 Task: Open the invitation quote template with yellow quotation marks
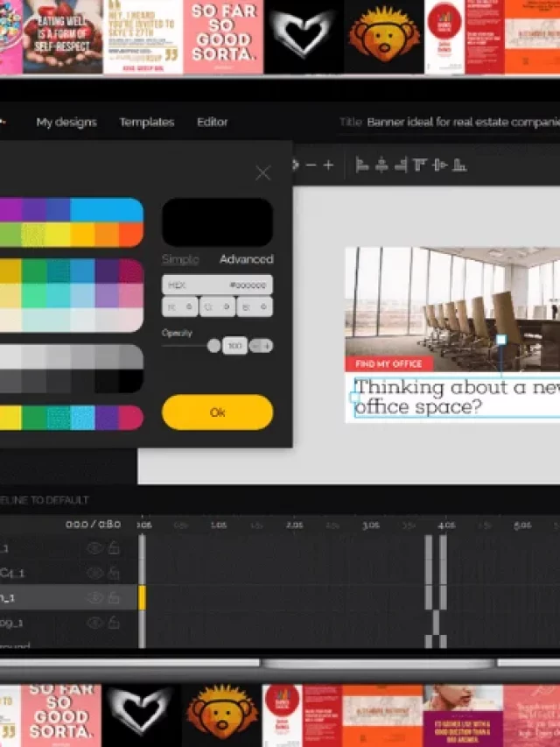[143, 37]
